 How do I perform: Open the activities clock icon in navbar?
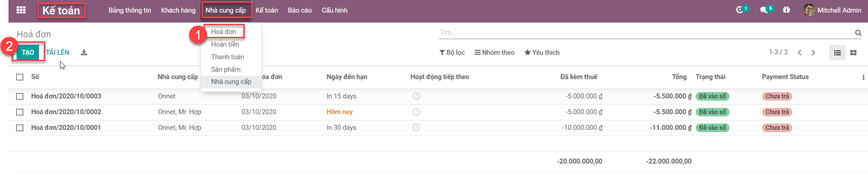pyautogui.click(x=739, y=10)
